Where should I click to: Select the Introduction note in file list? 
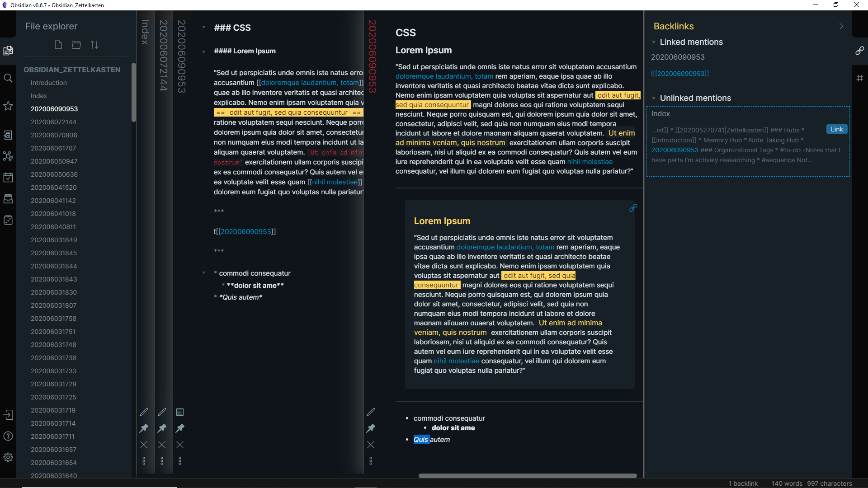49,83
